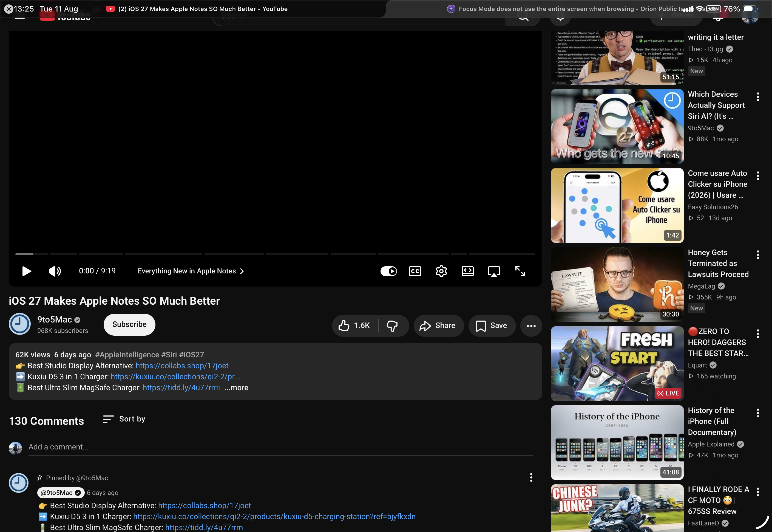The width and height of the screenshot is (772, 532).
Task: Seek in the video progress bar
Action: click(x=275, y=254)
